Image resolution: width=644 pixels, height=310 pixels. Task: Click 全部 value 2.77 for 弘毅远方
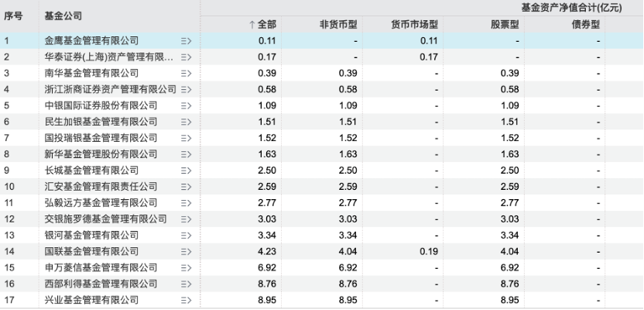(x=267, y=203)
